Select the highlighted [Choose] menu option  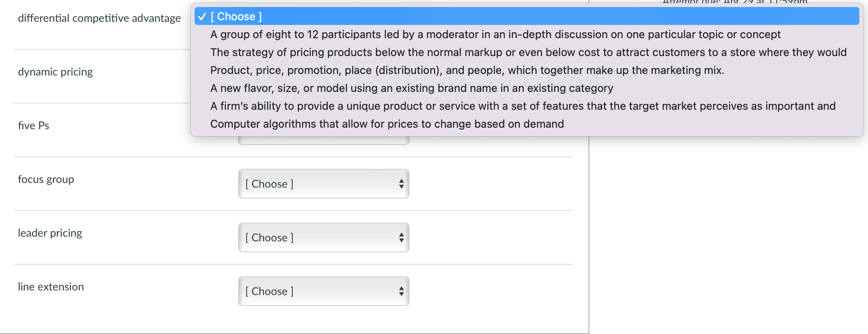click(236, 16)
